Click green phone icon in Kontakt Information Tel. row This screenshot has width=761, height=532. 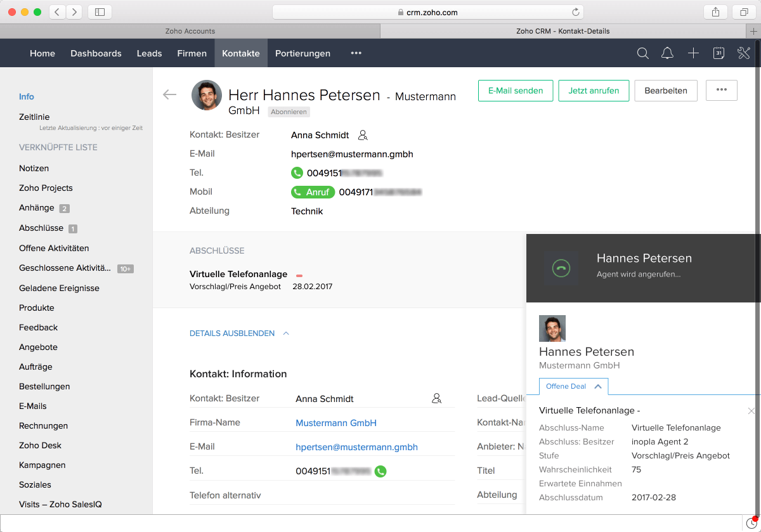(x=380, y=471)
